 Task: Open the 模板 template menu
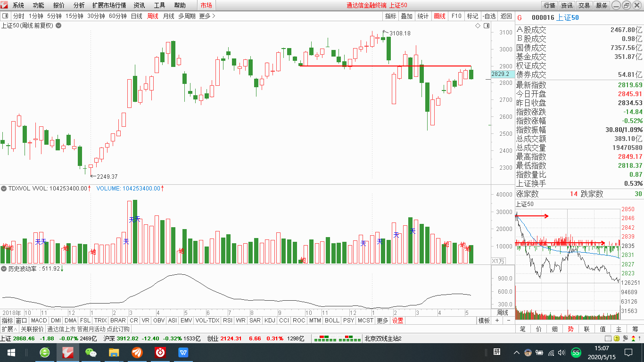click(484, 321)
